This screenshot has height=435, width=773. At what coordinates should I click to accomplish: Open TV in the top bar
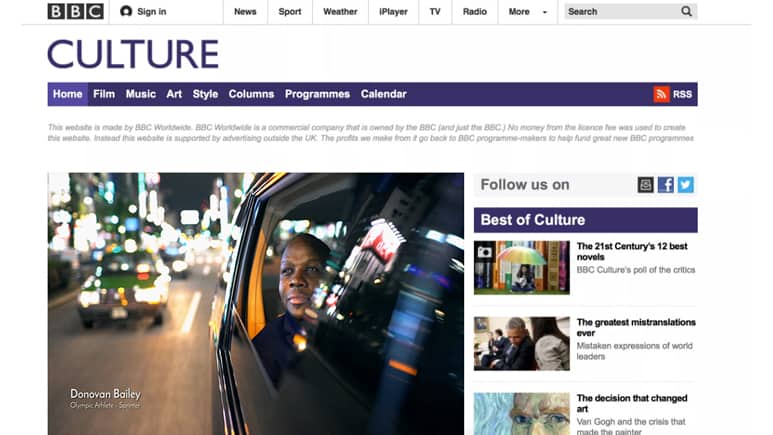(x=435, y=11)
